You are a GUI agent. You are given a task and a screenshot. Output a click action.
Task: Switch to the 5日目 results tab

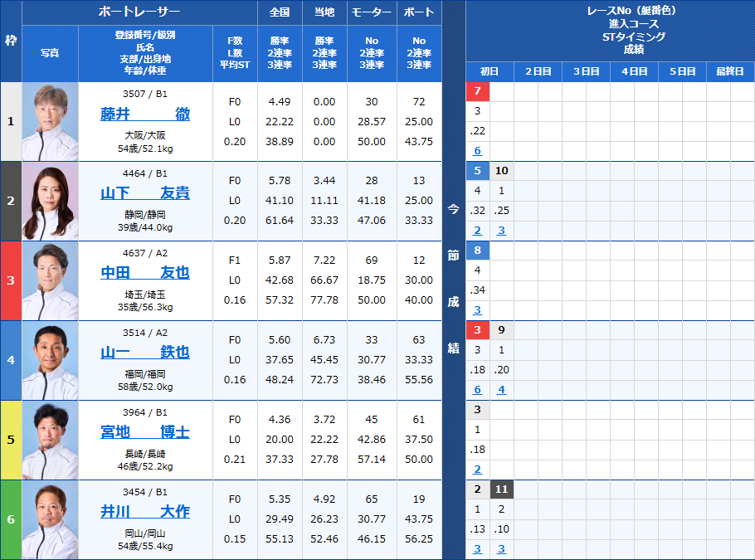[680, 71]
